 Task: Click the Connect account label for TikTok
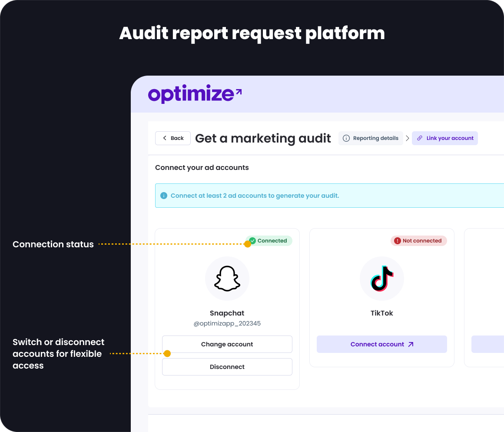[377, 344]
